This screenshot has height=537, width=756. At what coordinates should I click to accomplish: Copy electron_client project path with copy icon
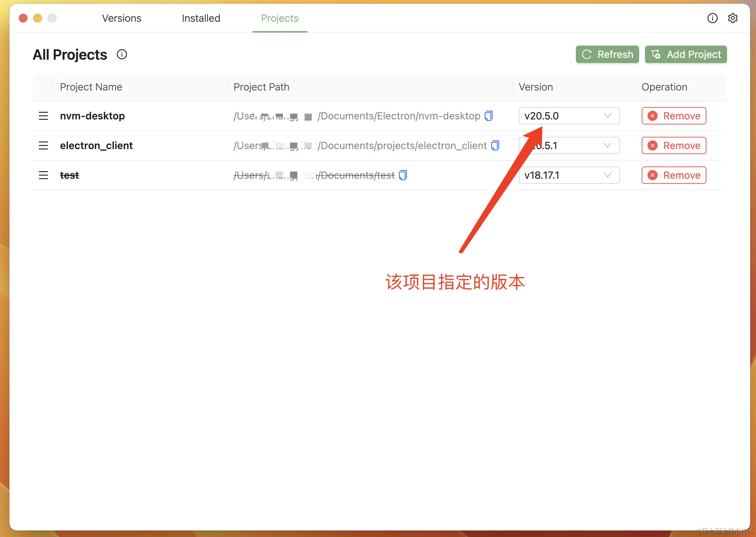coord(495,145)
